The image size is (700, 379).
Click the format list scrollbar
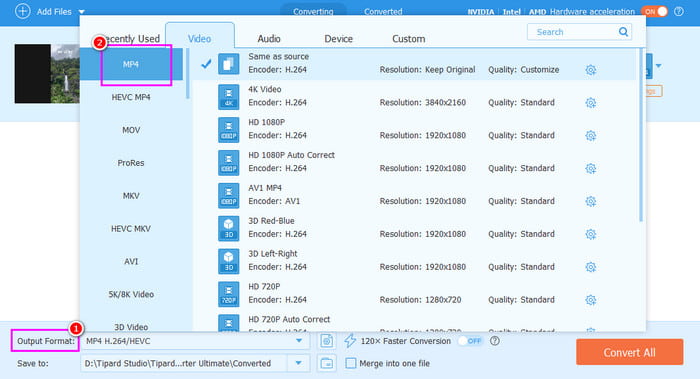click(188, 74)
